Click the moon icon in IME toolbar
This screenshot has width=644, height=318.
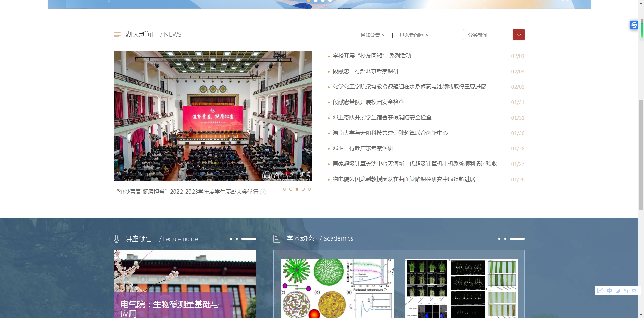pyautogui.click(x=618, y=291)
